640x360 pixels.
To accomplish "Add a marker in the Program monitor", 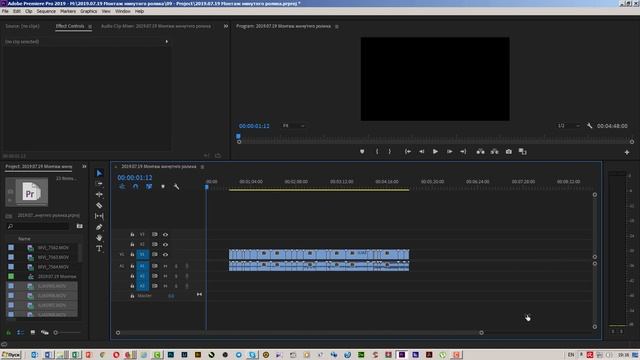I will click(x=362, y=151).
